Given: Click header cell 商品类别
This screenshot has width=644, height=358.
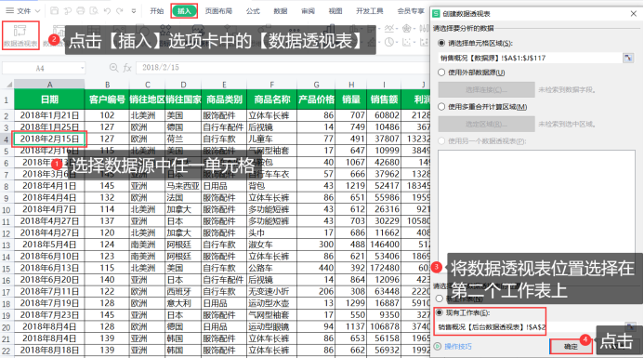Looking at the screenshot, I should [x=224, y=99].
